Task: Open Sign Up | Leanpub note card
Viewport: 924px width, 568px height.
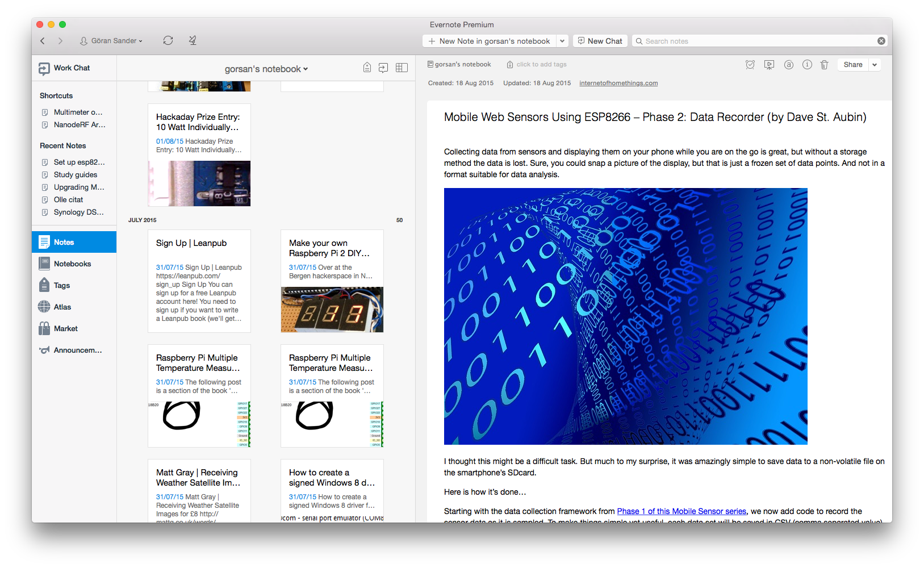Action: click(199, 281)
